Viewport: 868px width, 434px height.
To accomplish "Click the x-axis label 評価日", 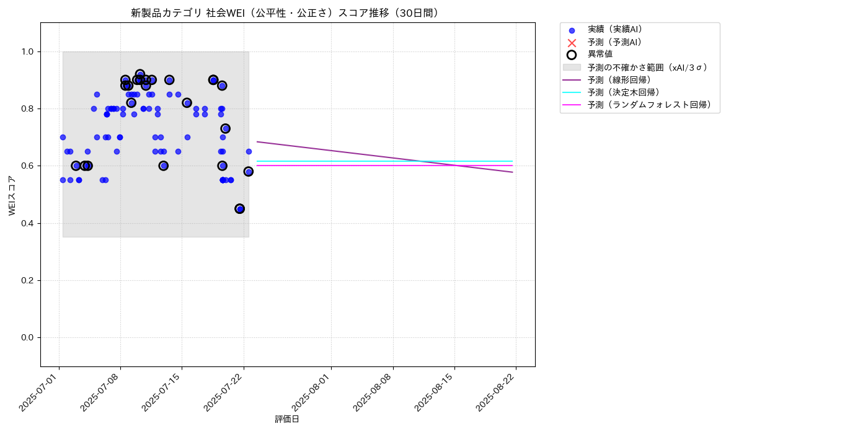I will (287, 420).
